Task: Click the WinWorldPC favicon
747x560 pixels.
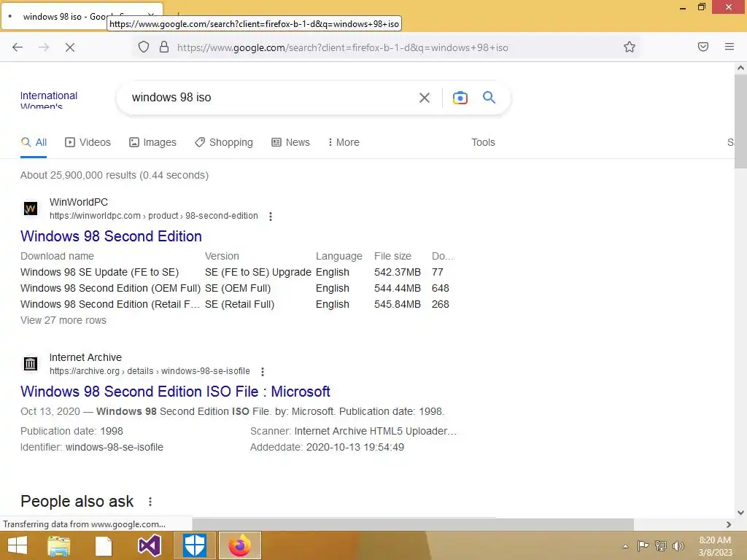Action: (31, 208)
